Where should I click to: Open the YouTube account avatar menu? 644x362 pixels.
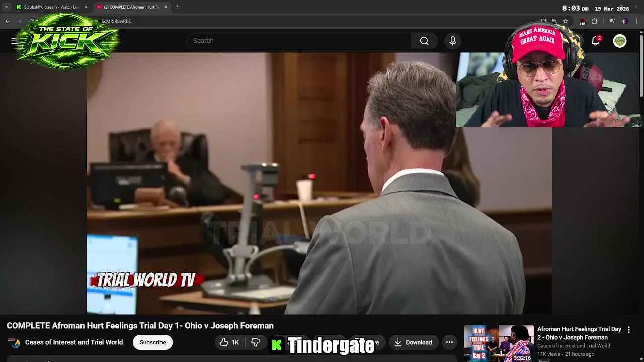tap(620, 41)
